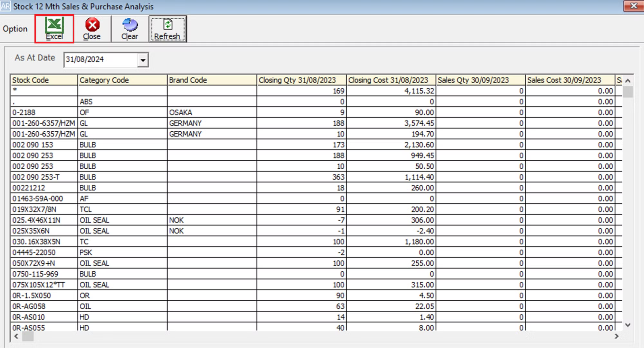Click the Category Code column header
This screenshot has height=348, width=644.
pyautogui.click(x=122, y=80)
